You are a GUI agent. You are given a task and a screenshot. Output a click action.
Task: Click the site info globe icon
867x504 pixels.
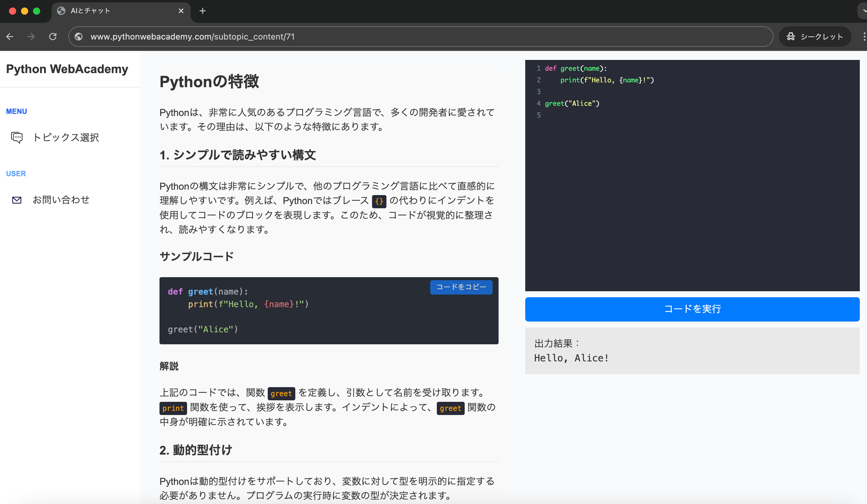(x=79, y=37)
